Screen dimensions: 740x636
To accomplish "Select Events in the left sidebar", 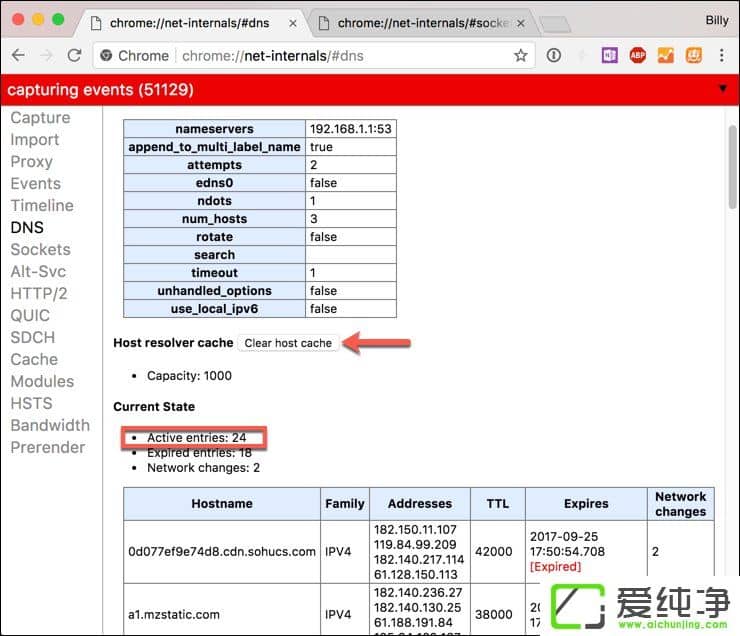I will tap(35, 183).
